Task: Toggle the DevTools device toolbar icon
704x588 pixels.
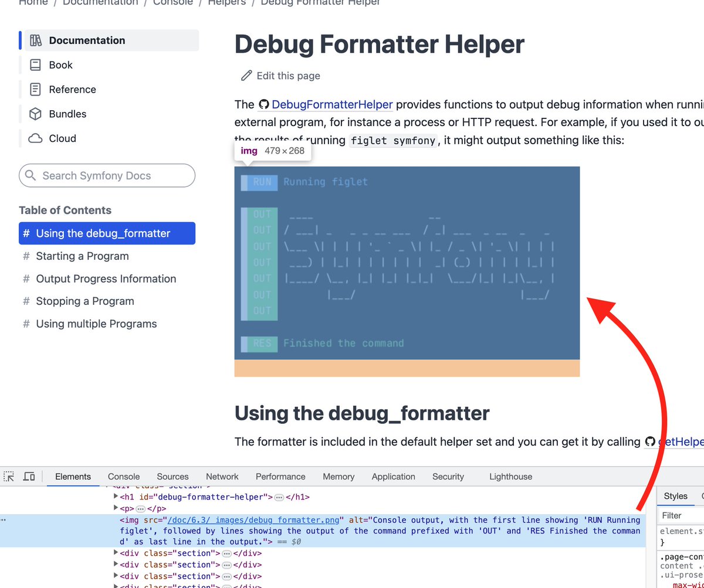Action: tap(29, 477)
